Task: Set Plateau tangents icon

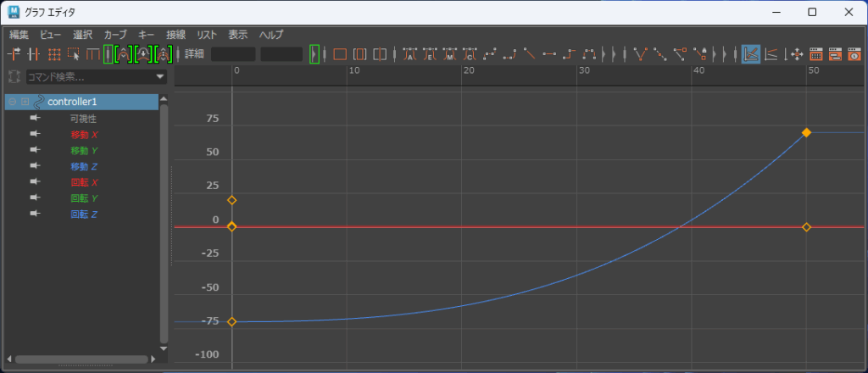Action: point(590,54)
